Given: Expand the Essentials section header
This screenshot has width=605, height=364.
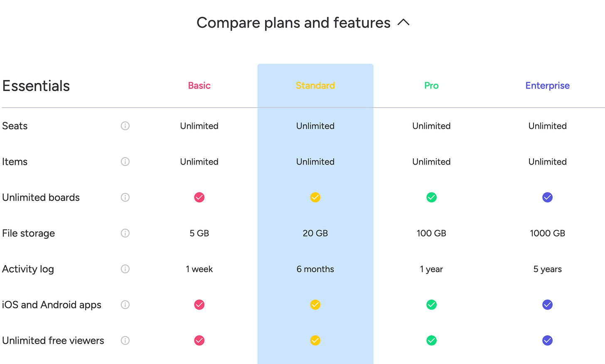Looking at the screenshot, I should pos(36,86).
